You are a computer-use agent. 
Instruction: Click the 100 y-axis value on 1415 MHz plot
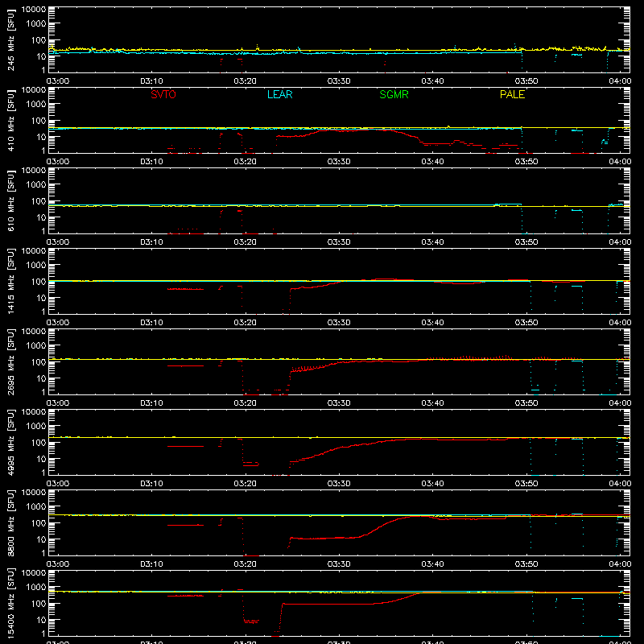(39, 282)
